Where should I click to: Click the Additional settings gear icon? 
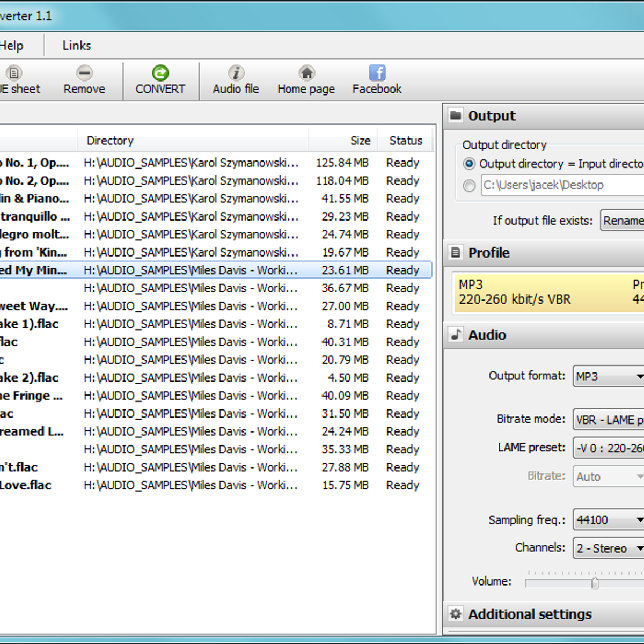tap(456, 614)
